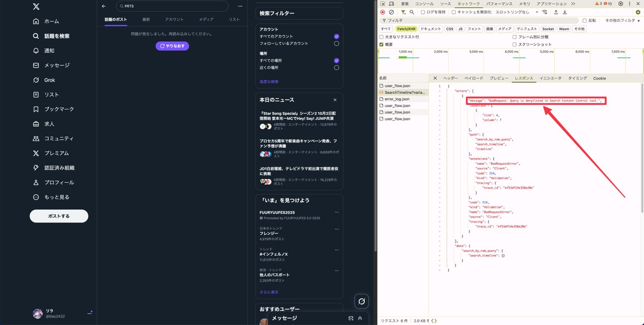Uncheck the 概要 overview checkbox

(382, 45)
